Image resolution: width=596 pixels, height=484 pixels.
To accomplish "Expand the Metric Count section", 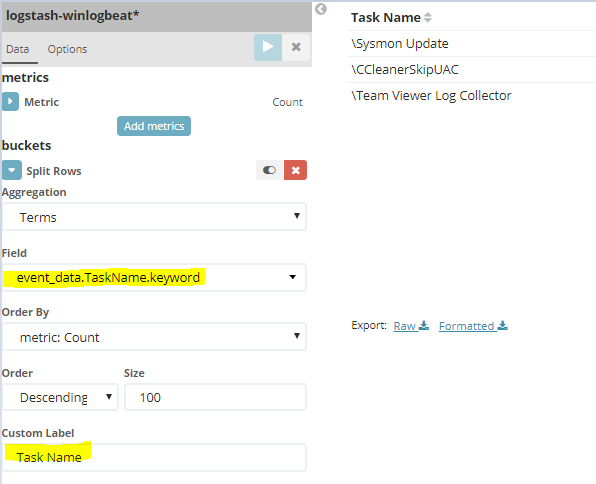I will 10,102.
